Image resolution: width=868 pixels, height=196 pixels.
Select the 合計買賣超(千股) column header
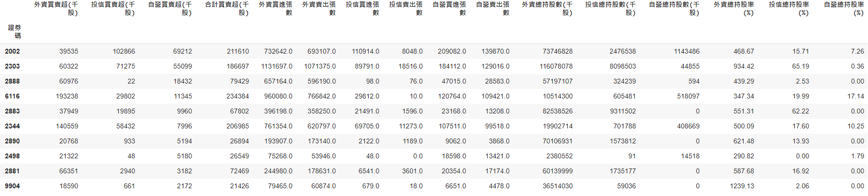(227, 8)
